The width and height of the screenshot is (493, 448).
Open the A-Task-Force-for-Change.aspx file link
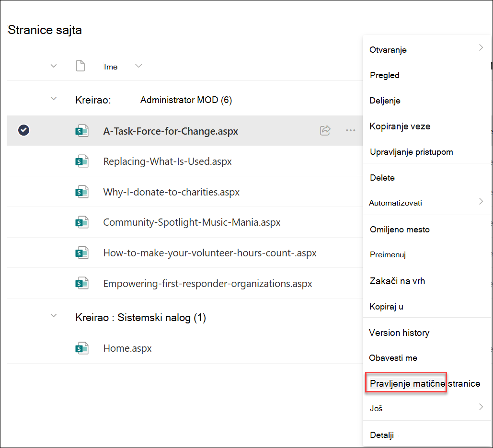tap(171, 131)
